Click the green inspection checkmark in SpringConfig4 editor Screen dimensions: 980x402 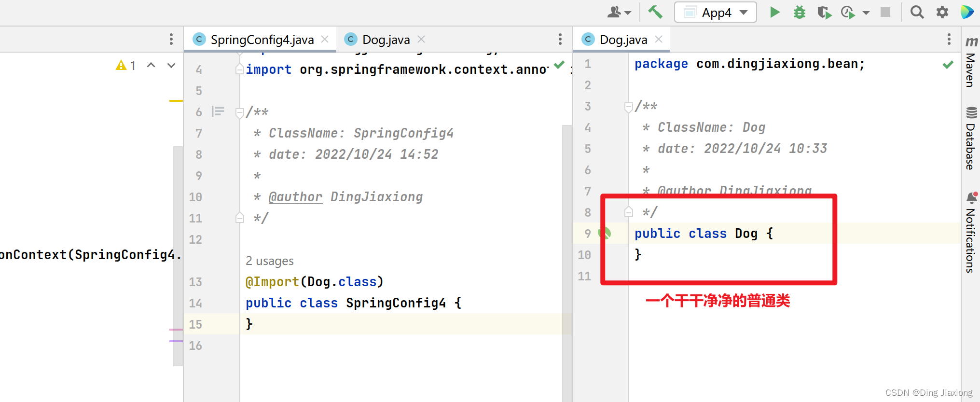point(559,65)
